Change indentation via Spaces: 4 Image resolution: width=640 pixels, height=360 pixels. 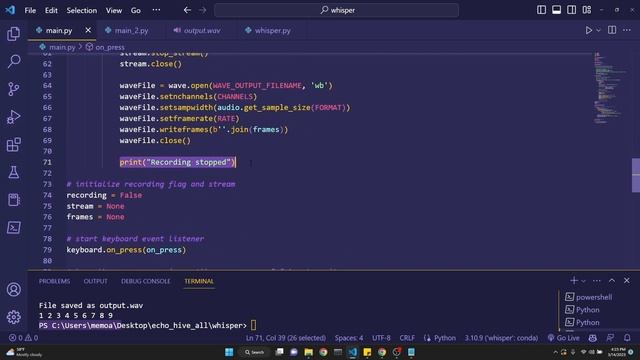tap(349, 338)
